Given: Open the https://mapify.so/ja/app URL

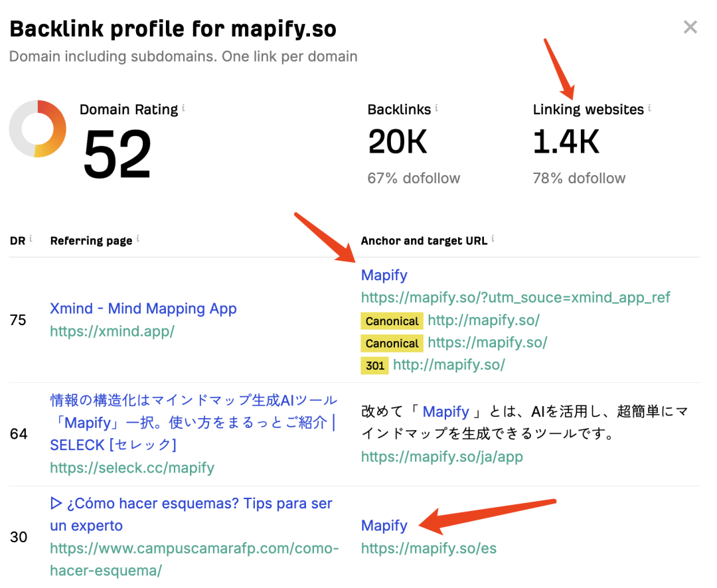Looking at the screenshot, I should [x=441, y=457].
